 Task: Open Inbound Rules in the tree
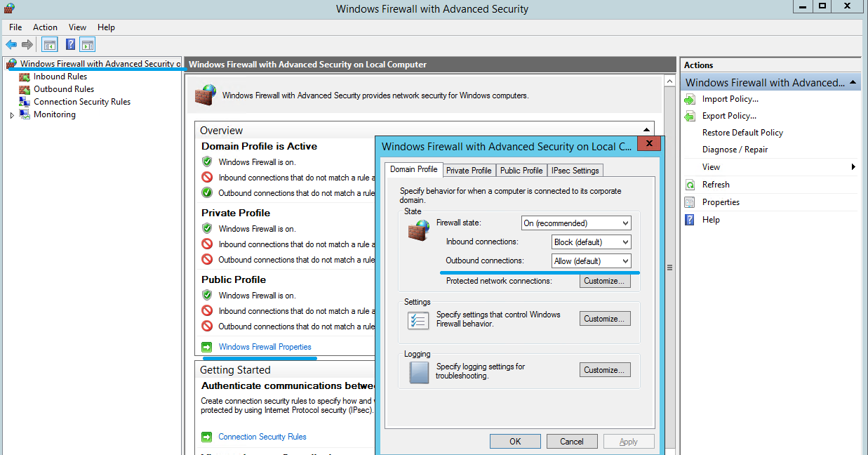(x=60, y=77)
